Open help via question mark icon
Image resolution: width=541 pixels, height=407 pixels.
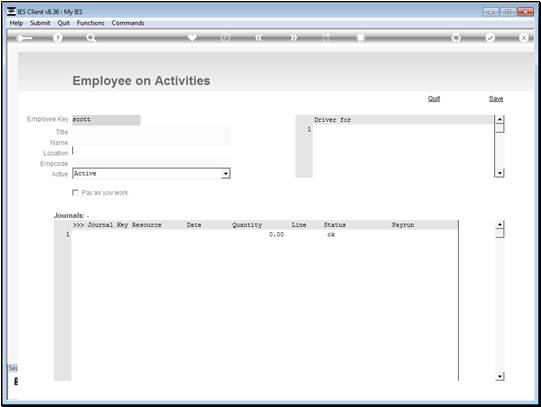click(x=58, y=38)
